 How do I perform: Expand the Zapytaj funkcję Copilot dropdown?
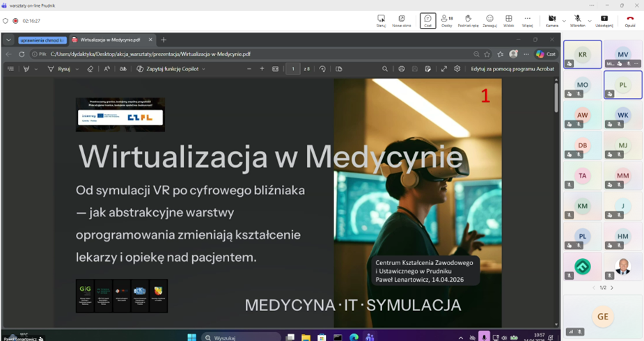coord(203,70)
